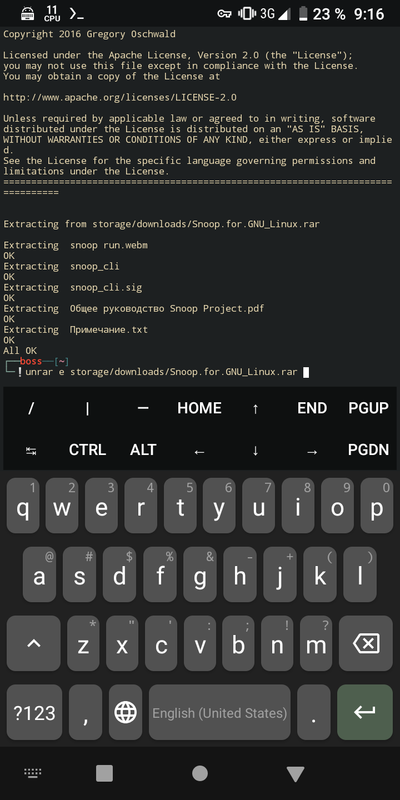
Task: Tap the f key
Action: [x=160, y=574]
